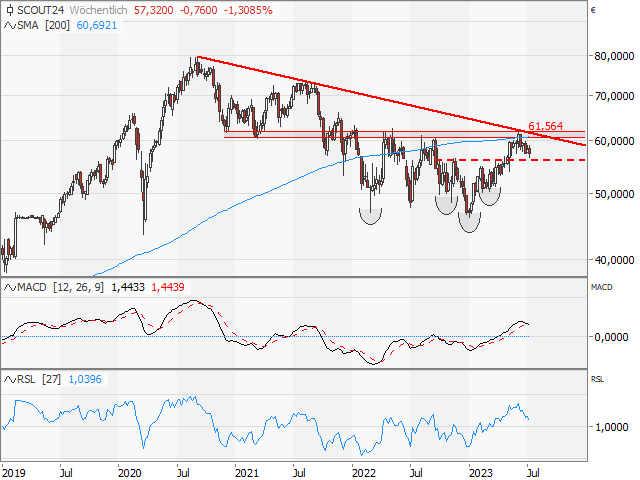Click the lowest gray semicircle marker

pyautogui.click(x=469, y=223)
